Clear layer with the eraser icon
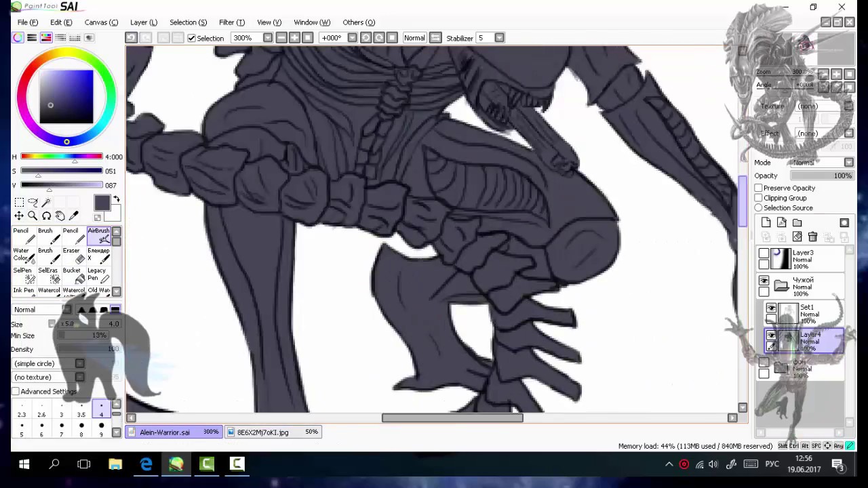Image resolution: width=868 pixels, height=488 pixels. (x=797, y=237)
